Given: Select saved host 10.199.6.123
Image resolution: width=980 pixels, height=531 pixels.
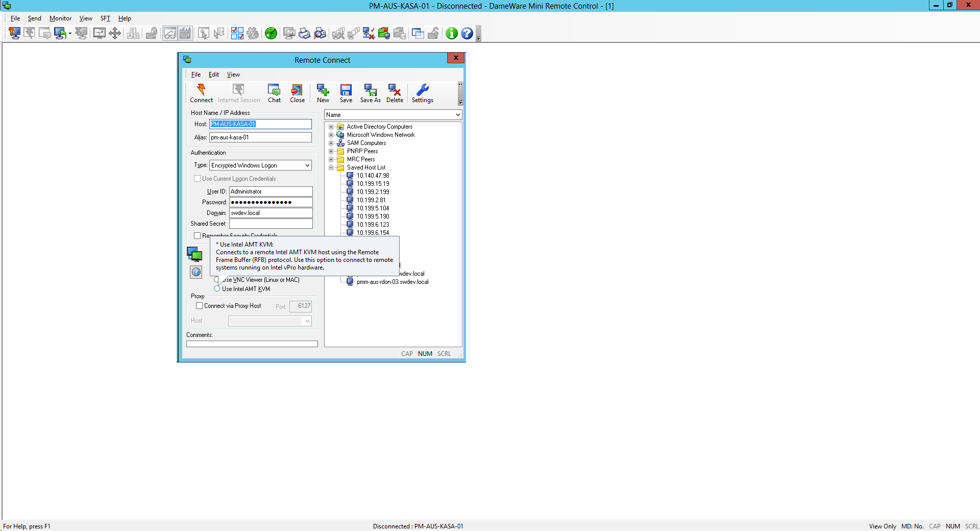Looking at the screenshot, I should (x=373, y=225).
